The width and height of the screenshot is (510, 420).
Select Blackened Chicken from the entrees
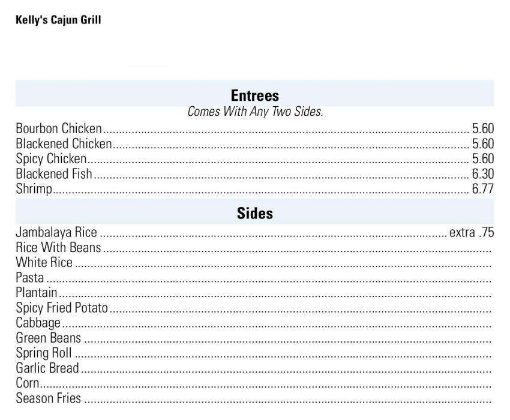[x=64, y=143]
